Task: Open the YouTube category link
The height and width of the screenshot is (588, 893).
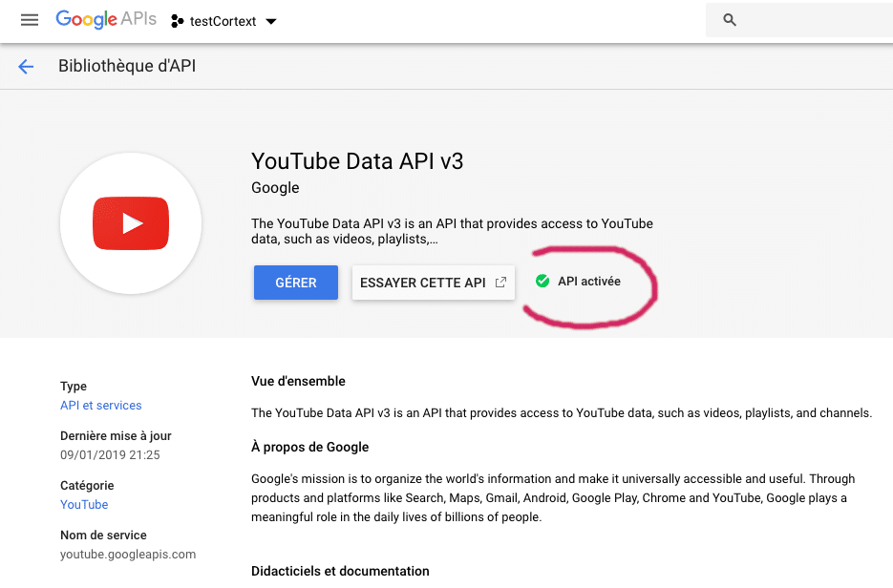Action: pyautogui.click(x=84, y=504)
